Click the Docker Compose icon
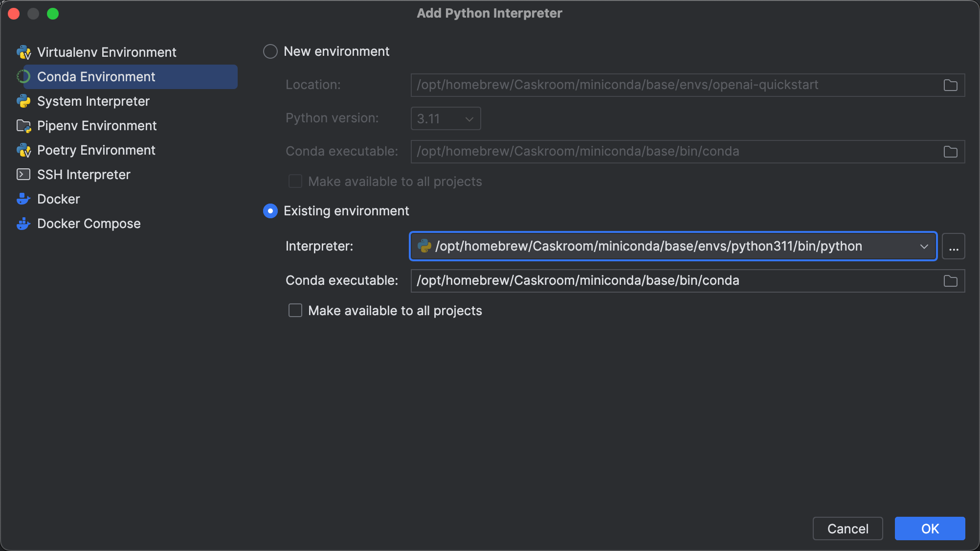 click(x=23, y=224)
